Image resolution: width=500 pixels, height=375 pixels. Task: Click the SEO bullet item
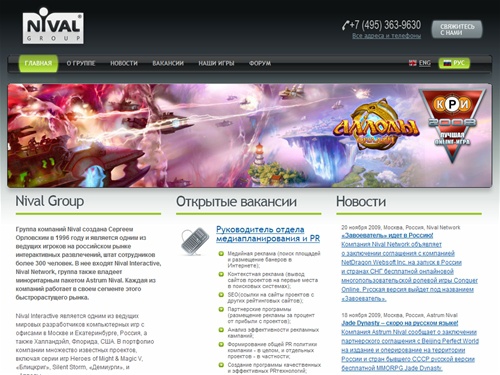[x=271, y=298]
